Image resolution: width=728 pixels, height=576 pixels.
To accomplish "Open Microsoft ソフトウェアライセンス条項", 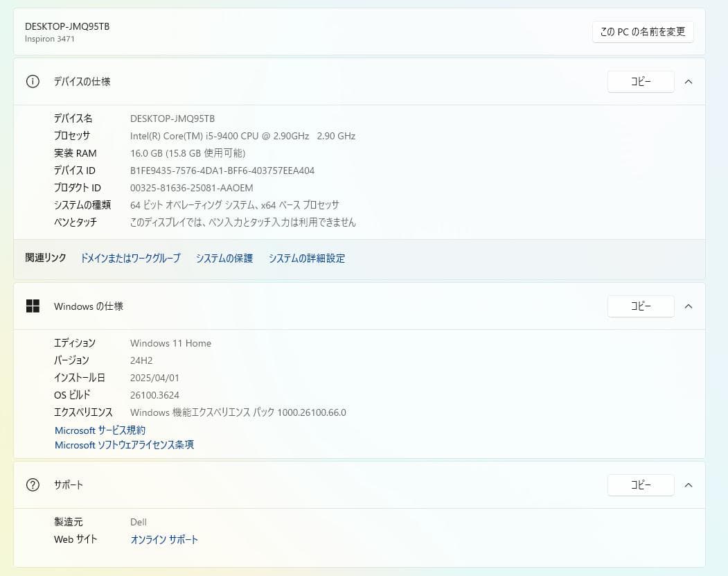I will [124, 444].
